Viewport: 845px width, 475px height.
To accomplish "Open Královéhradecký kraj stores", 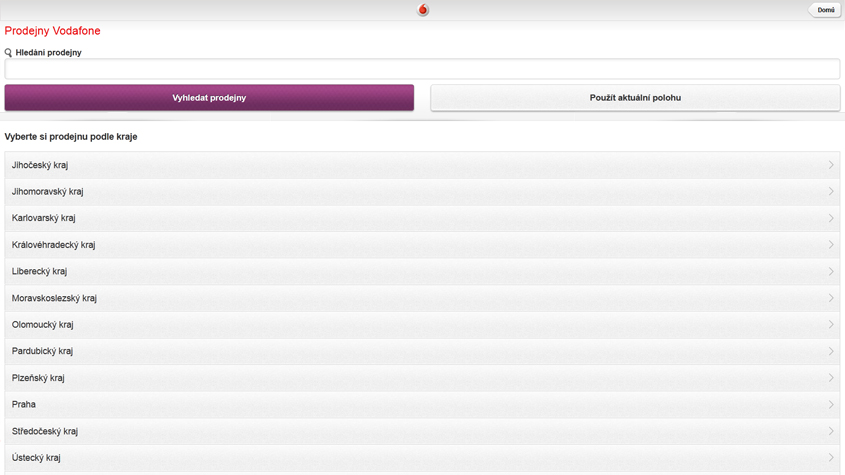I will pos(422,245).
